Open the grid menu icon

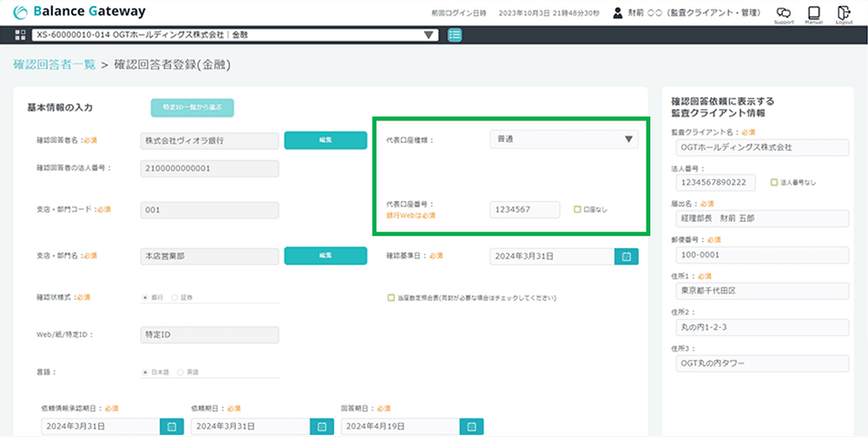click(21, 35)
